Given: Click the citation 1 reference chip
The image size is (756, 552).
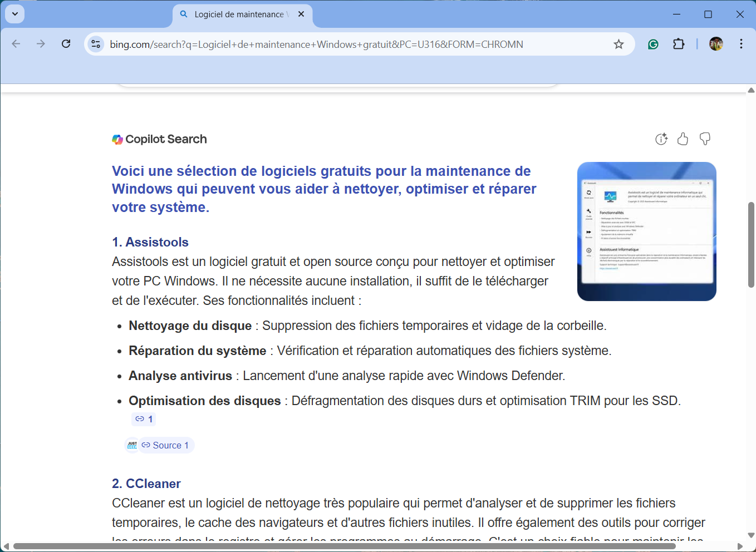Looking at the screenshot, I should click(x=144, y=419).
